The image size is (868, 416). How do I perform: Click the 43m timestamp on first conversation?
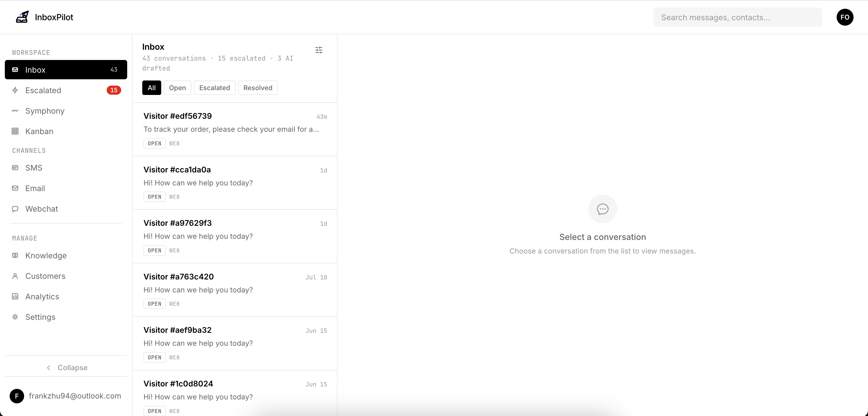tap(322, 117)
